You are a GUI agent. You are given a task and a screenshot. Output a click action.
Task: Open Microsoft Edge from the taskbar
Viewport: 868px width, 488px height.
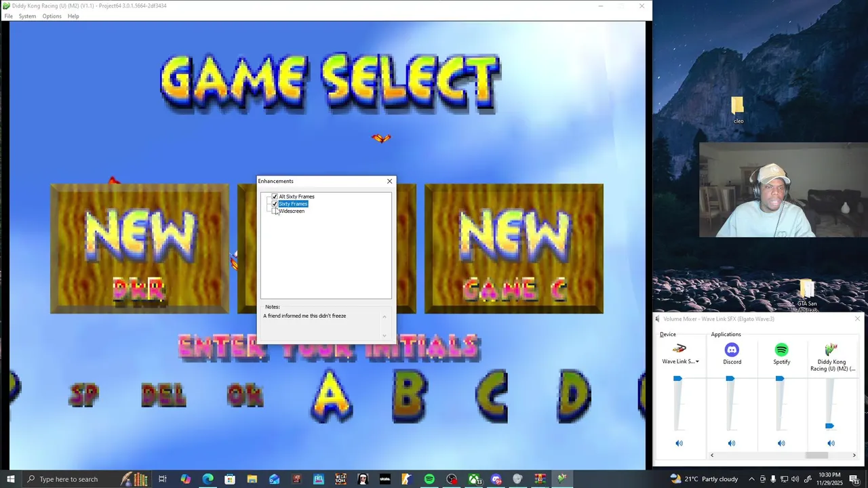click(x=208, y=479)
